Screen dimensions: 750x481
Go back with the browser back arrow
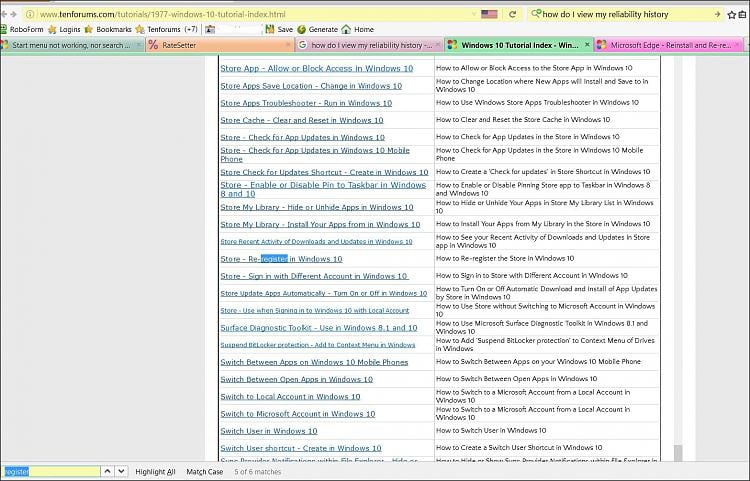pos(4,14)
